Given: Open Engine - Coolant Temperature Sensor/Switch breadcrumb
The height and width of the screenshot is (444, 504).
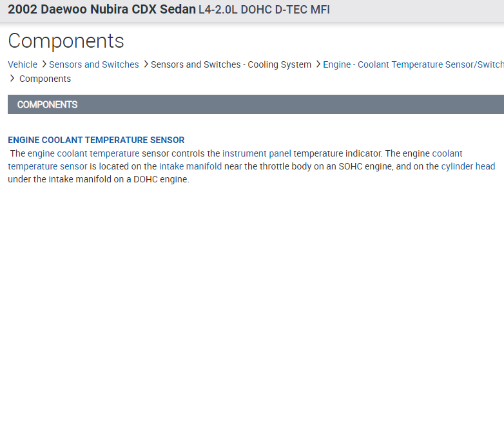Looking at the screenshot, I should pyautogui.click(x=412, y=64).
